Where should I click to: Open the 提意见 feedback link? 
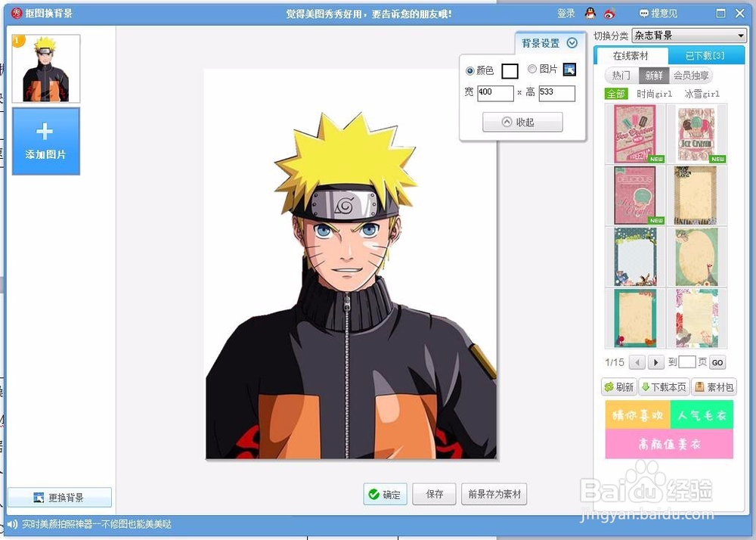pyautogui.click(x=658, y=14)
